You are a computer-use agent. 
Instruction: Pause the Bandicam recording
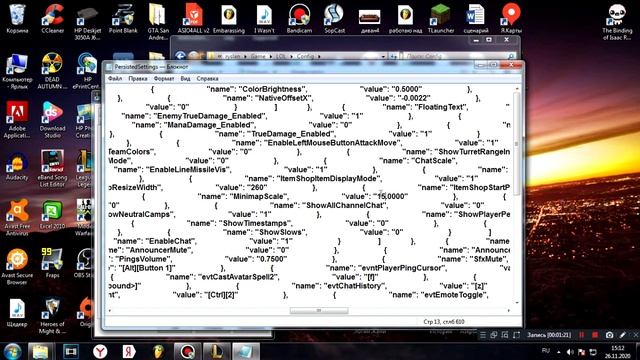click(x=581, y=335)
